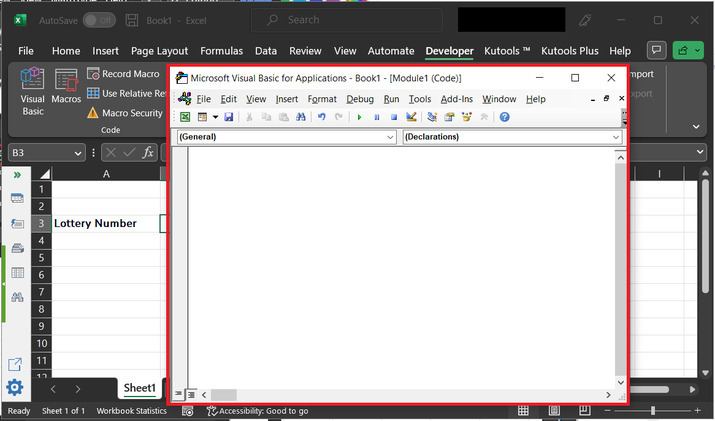Click the Save icon in VBA toolbar
This screenshot has width=715, height=421.
click(229, 117)
